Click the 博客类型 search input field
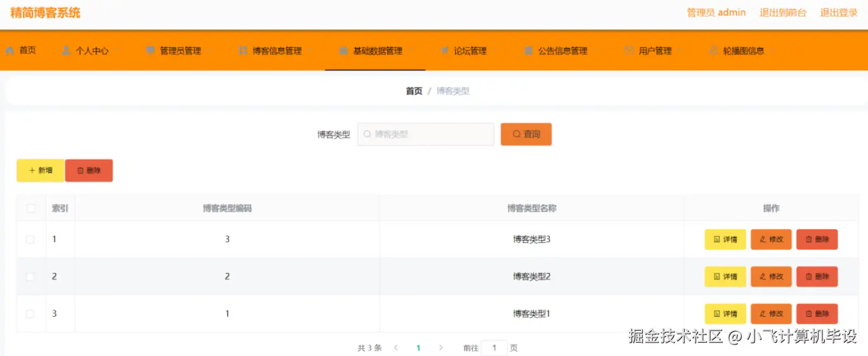Image resolution: width=868 pixels, height=356 pixels. (x=425, y=134)
